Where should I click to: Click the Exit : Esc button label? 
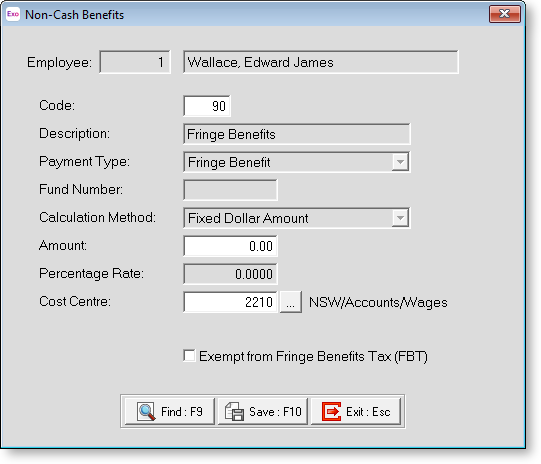point(368,412)
